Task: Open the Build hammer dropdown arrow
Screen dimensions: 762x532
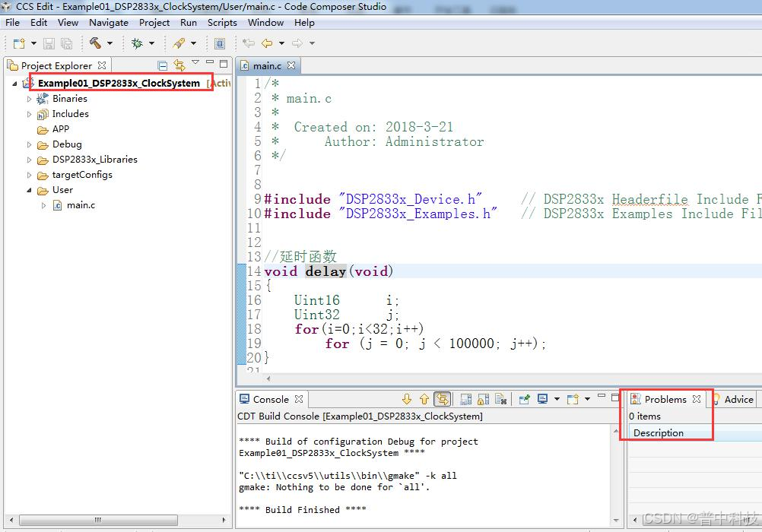Action: coord(110,43)
